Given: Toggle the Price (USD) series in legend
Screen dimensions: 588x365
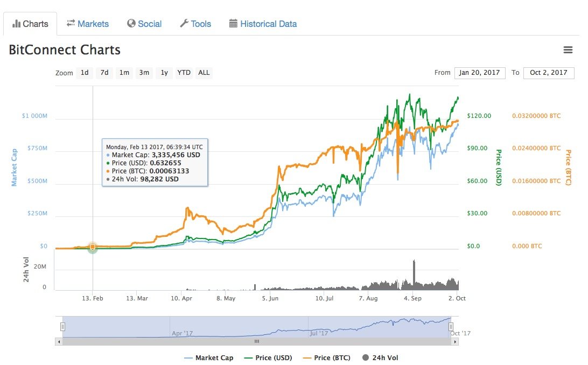Looking at the screenshot, I should point(268,358).
